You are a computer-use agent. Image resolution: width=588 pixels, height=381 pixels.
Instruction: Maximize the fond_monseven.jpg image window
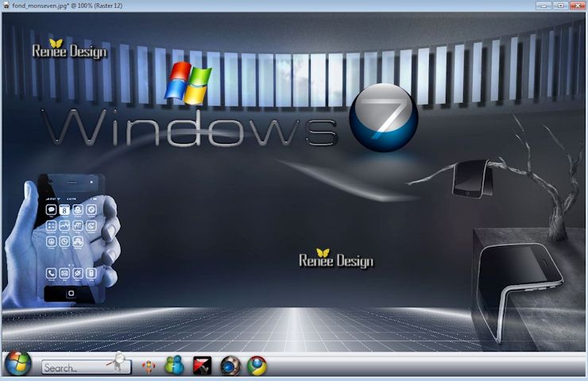(561, 6)
